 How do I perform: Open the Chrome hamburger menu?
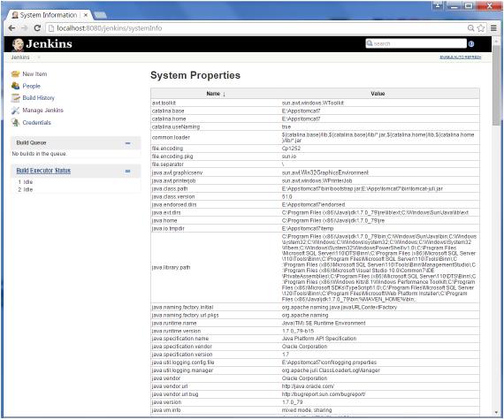click(493, 28)
